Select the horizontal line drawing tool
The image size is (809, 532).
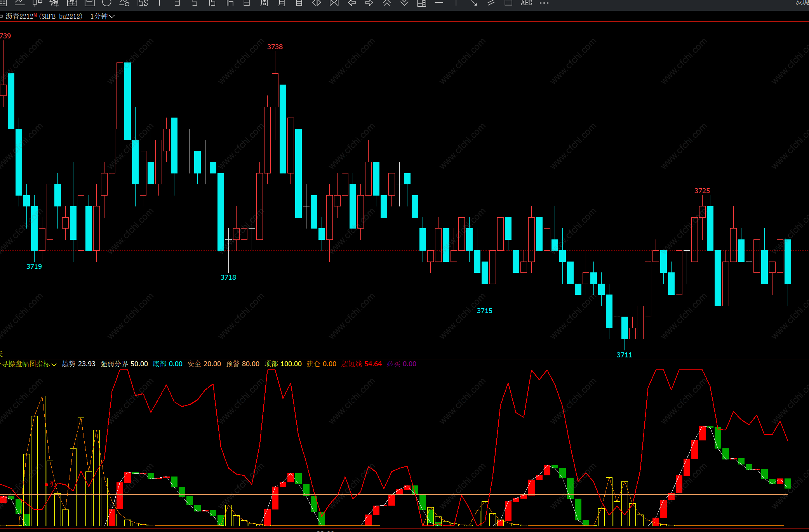[x=439, y=3]
